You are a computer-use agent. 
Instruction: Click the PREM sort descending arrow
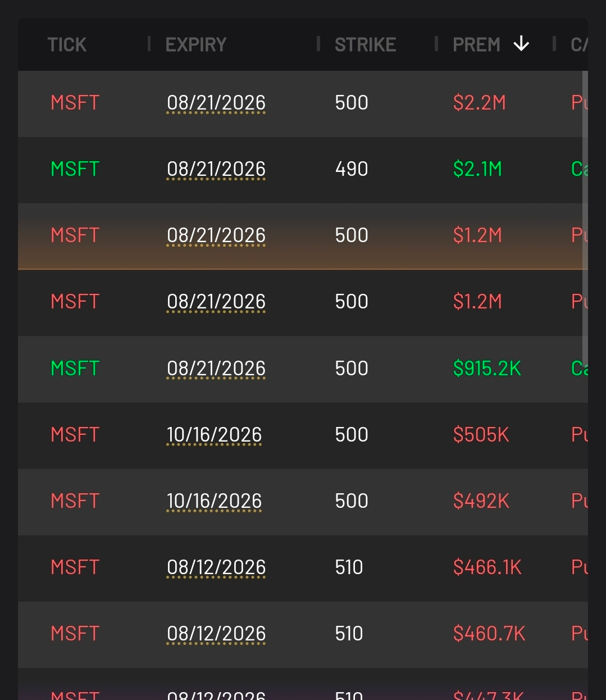point(521,44)
